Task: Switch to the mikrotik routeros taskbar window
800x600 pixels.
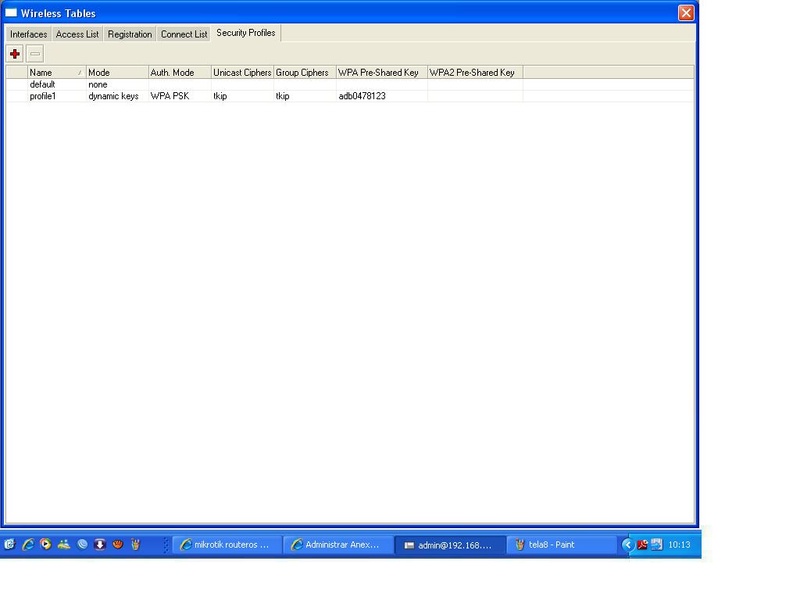Action: (x=227, y=545)
